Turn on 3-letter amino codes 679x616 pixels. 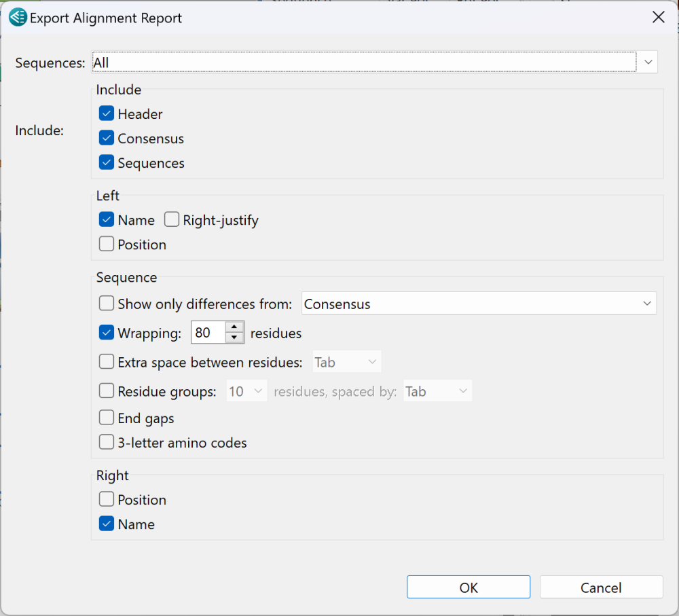[x=106, y=442]
